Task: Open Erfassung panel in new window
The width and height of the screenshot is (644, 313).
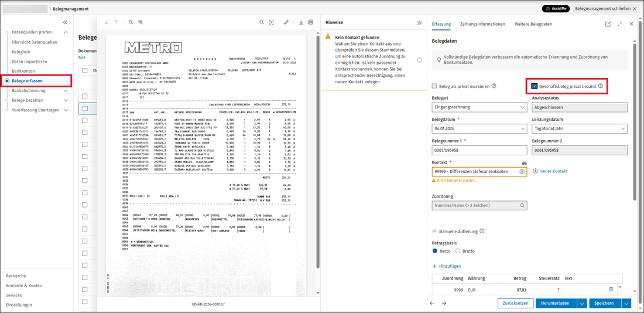Action: point(608,24)
